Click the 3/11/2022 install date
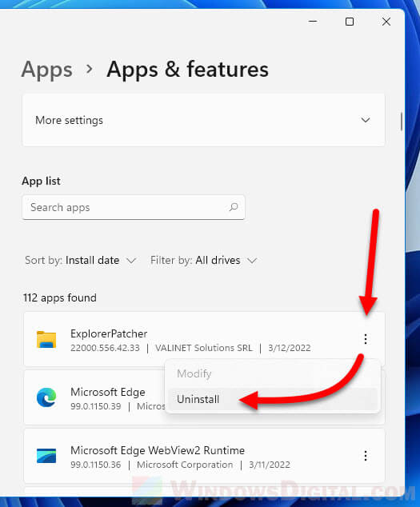This screenshot has height=507, width=420. [x=270, y=465]
